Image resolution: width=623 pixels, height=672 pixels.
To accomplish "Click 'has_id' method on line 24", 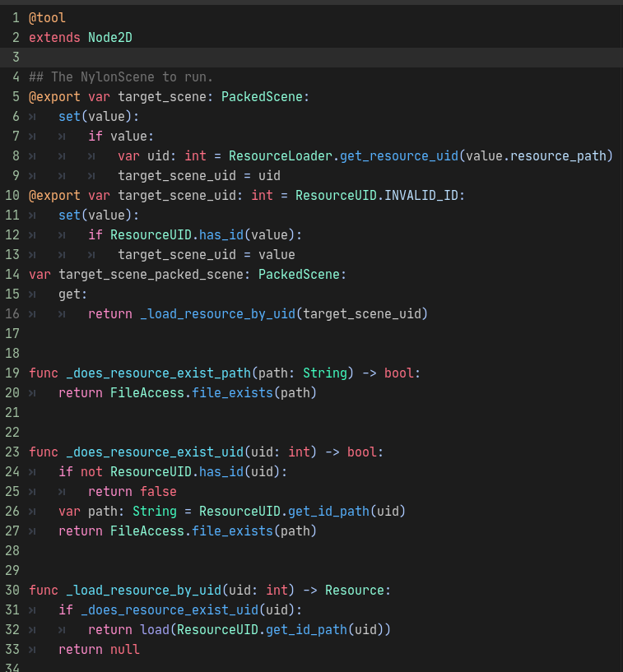I will coord(221,471).
